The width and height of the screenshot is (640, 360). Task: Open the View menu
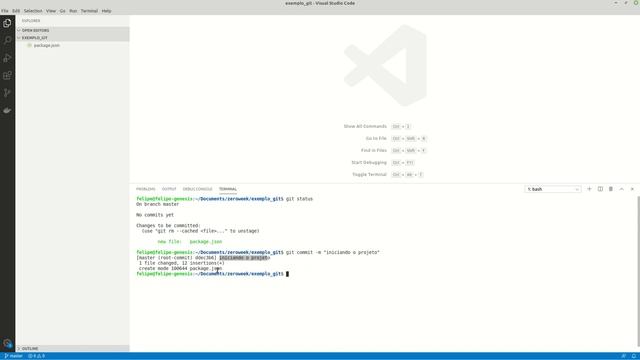click(51, 11)
